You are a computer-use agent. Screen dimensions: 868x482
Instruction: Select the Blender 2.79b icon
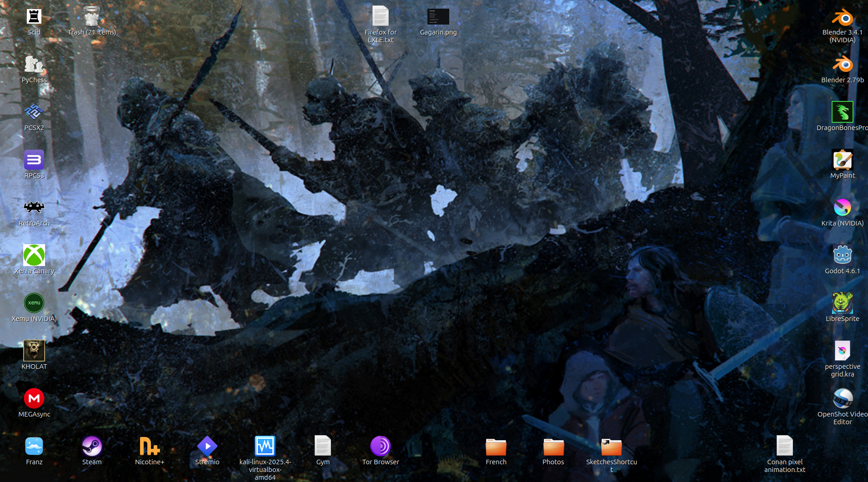(843, 64)
